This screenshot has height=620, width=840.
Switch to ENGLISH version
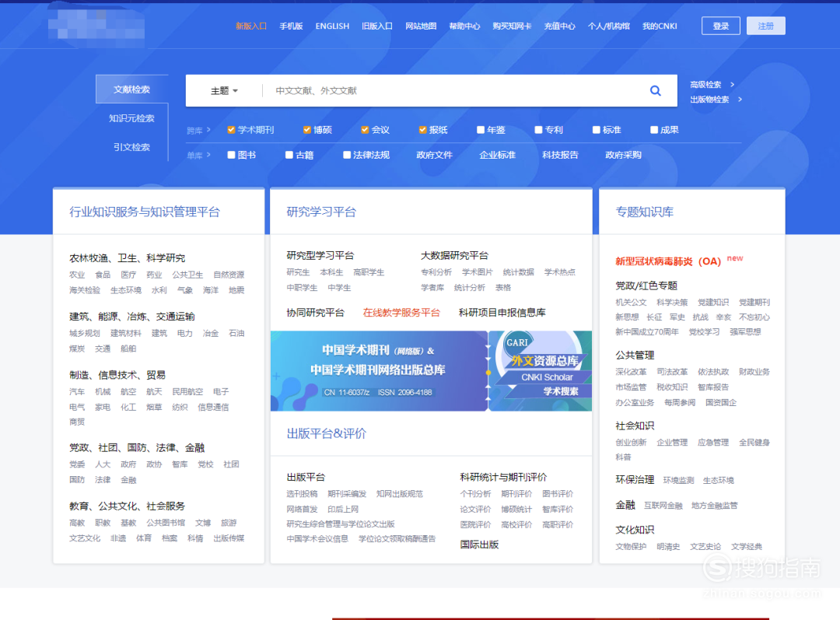[x=332, y=26]
